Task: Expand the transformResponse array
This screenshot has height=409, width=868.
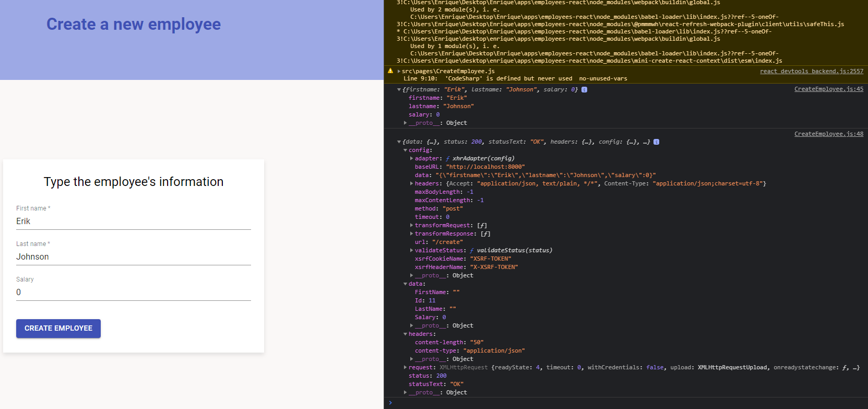Action: click(412, 234)
